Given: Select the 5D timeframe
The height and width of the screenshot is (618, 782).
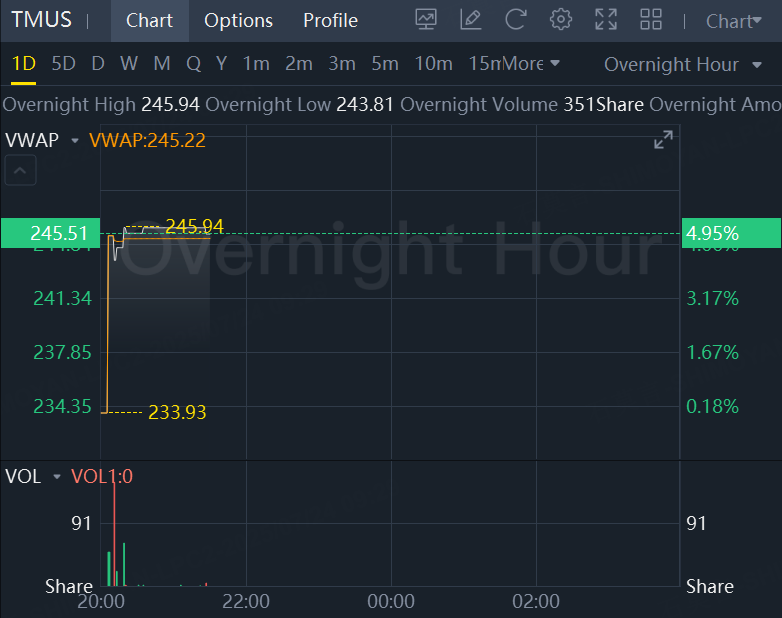Looking at the screenshot, I should pos(63,64).
